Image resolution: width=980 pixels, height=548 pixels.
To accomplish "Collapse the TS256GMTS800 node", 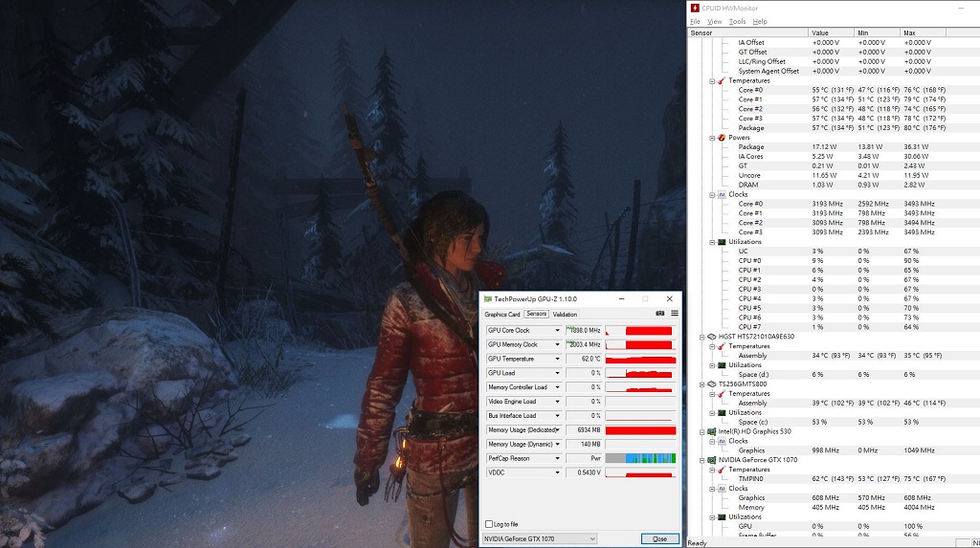I will (702, 384).
